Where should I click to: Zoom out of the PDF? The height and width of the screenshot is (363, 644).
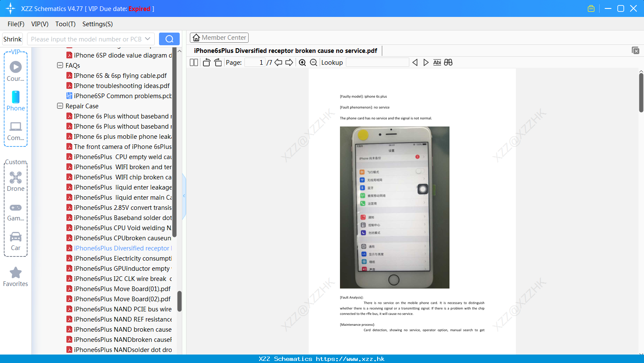pyautogui.click(x=313, y=63)
